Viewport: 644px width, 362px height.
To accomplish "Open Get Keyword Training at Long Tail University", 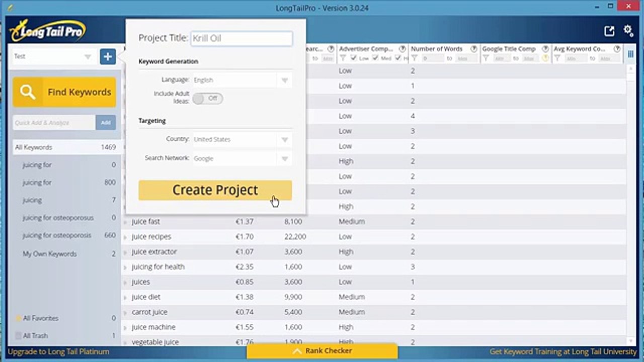I will (563, 351).
